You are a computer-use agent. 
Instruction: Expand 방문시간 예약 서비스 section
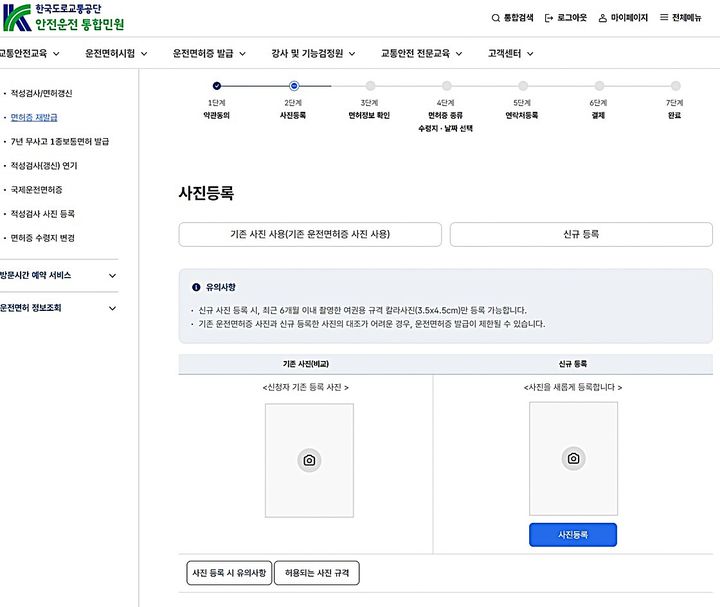[58, 275]
